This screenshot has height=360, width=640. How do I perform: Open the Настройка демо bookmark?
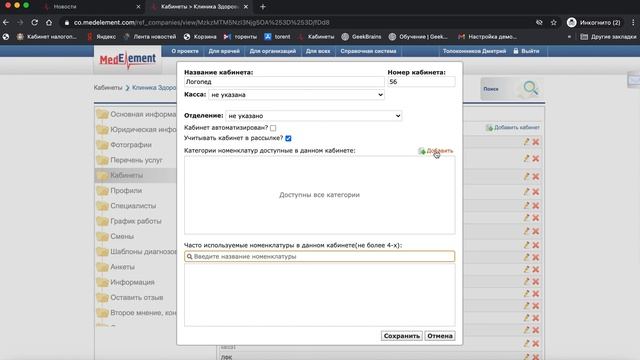(487, 37)
